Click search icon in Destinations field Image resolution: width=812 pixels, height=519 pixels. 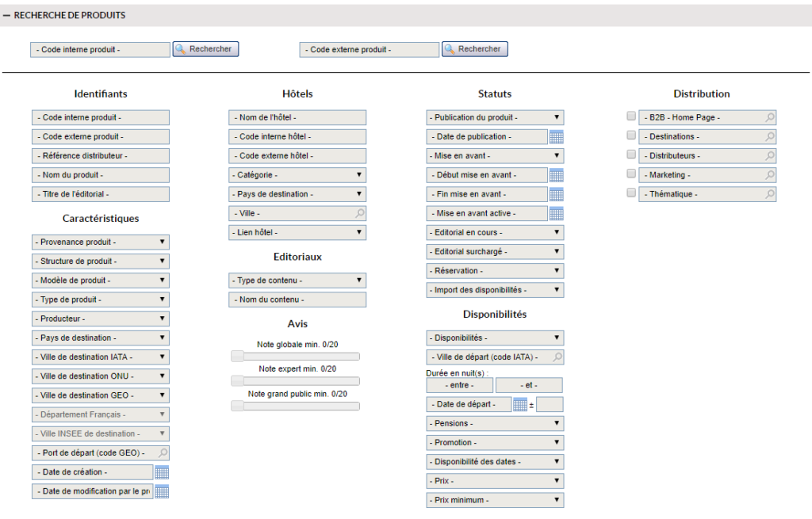point(769,137)
